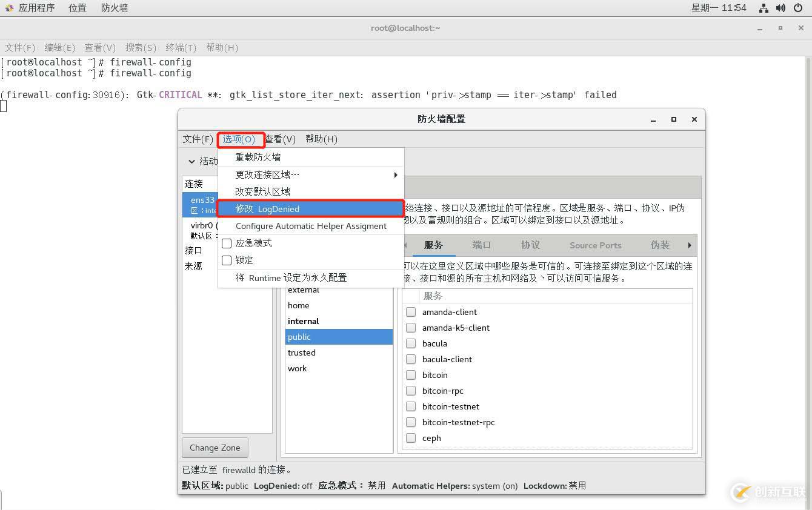Choose Reload Firewalld from the Options menu

pyautogui.click(x=311, y=157)
